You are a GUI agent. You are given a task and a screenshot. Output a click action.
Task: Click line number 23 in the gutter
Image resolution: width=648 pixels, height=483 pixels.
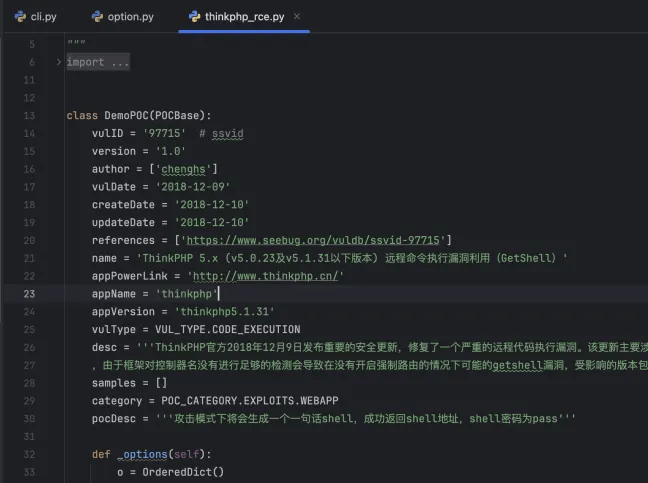28,294
